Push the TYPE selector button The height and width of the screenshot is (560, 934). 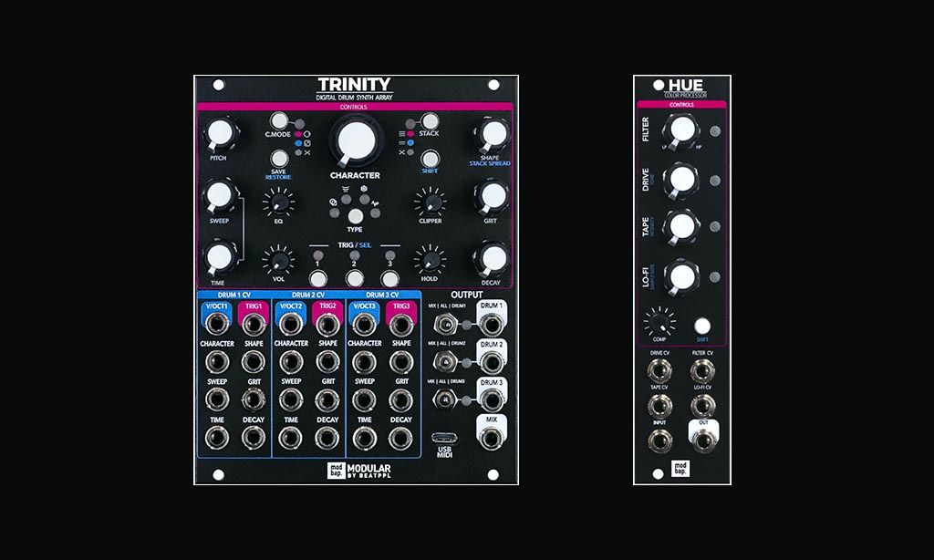tap(355, 215)
